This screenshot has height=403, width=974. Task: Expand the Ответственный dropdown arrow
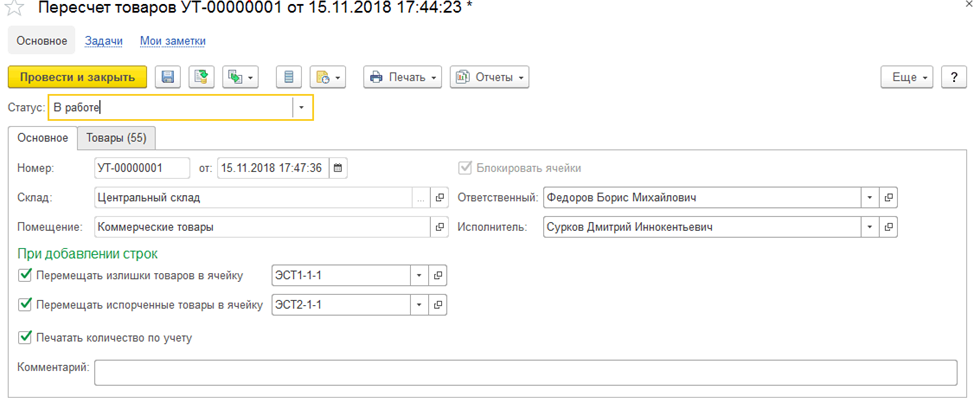870,197
